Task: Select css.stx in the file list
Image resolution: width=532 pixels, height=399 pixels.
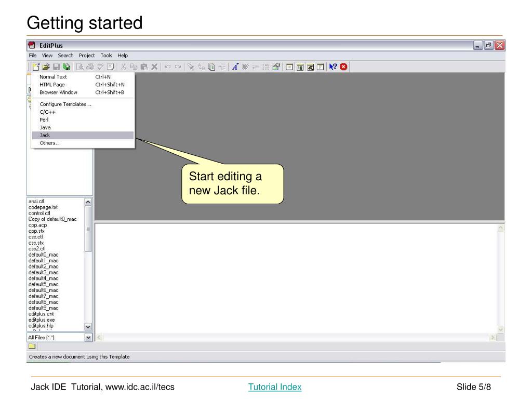Action: point(36,243)
